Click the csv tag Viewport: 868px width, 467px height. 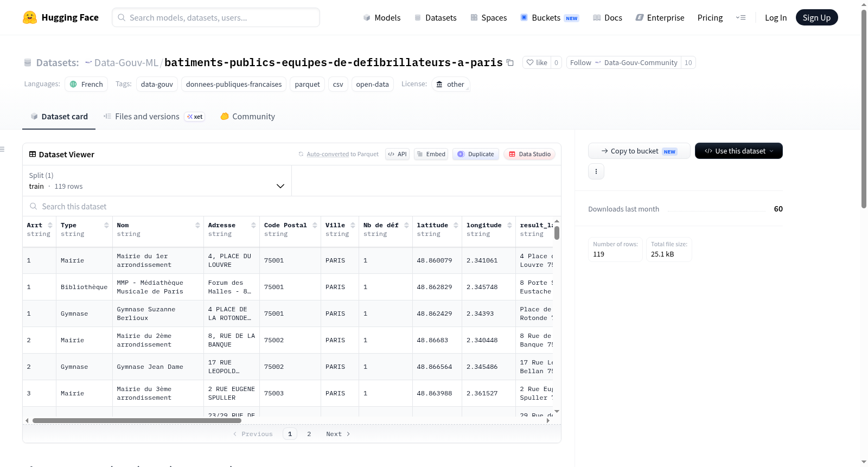coord(338,84)
